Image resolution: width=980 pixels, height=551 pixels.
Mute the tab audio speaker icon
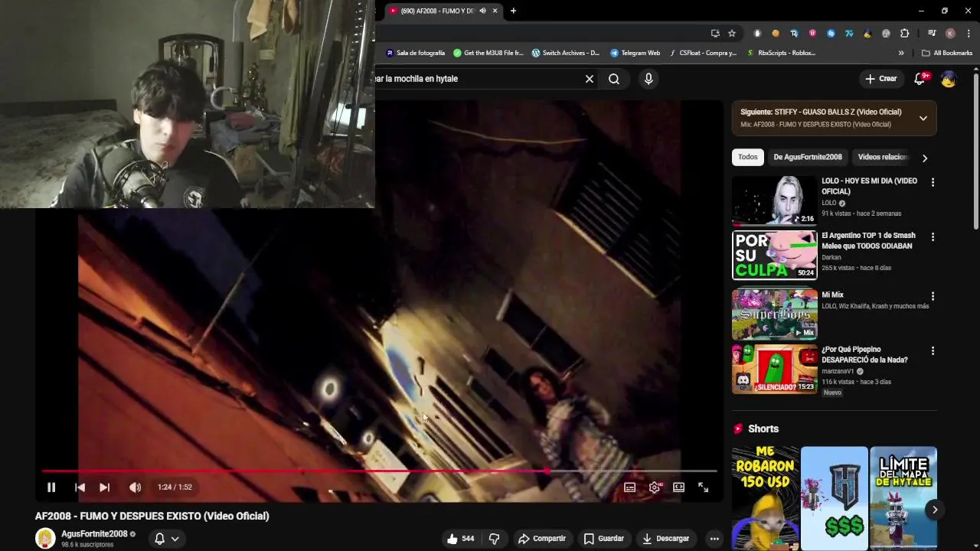point(482,11)
